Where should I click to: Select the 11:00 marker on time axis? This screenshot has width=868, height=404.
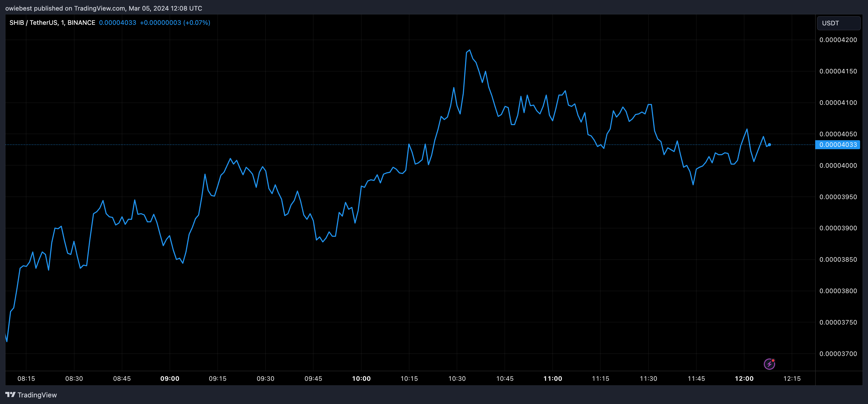tap(553, 378)
